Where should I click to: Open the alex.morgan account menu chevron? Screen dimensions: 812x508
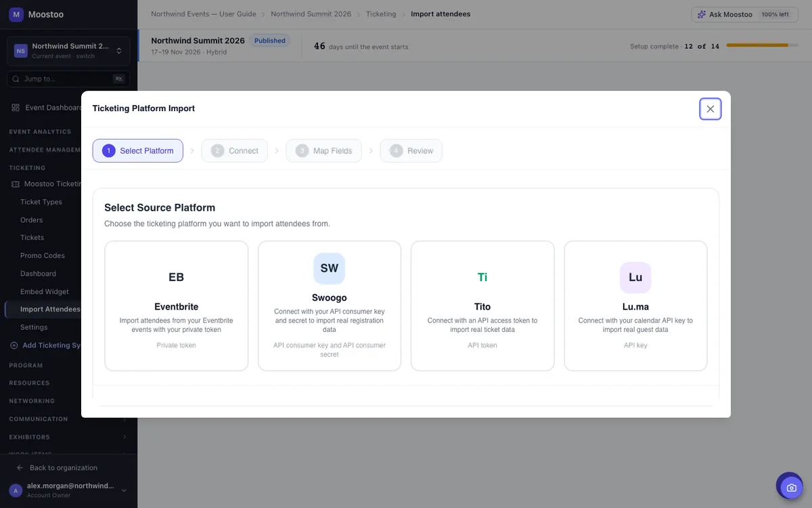point(124,490)
